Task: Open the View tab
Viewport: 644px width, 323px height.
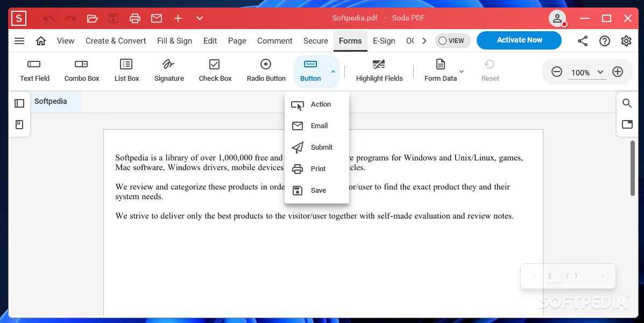Action: pyautogui.click(x=66, y=41)
